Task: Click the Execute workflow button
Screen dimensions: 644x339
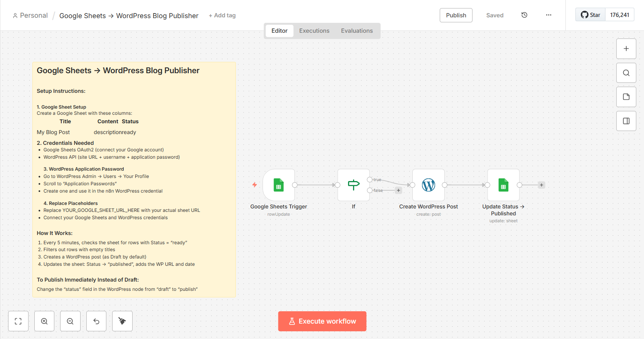Action: (x=322, y=321)
